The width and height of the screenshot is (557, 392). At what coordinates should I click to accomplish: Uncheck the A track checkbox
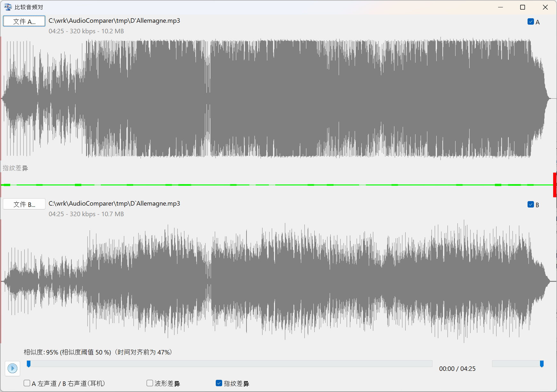530,22
